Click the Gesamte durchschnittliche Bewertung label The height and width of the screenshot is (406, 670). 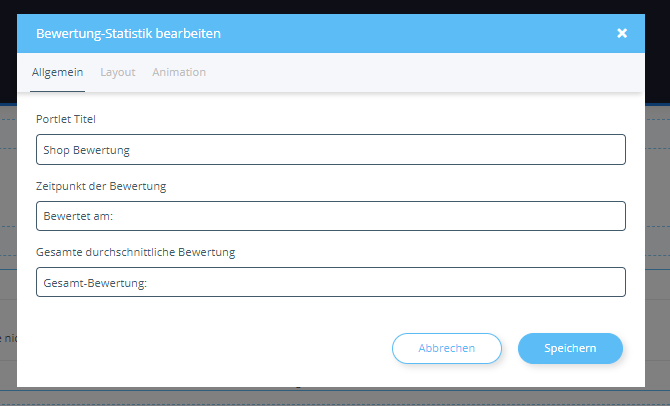[135, 252]
